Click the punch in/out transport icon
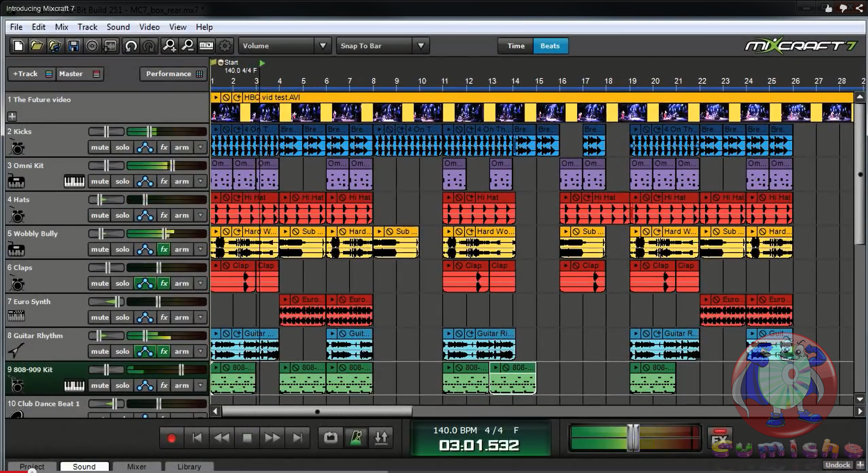 point(381,438)
